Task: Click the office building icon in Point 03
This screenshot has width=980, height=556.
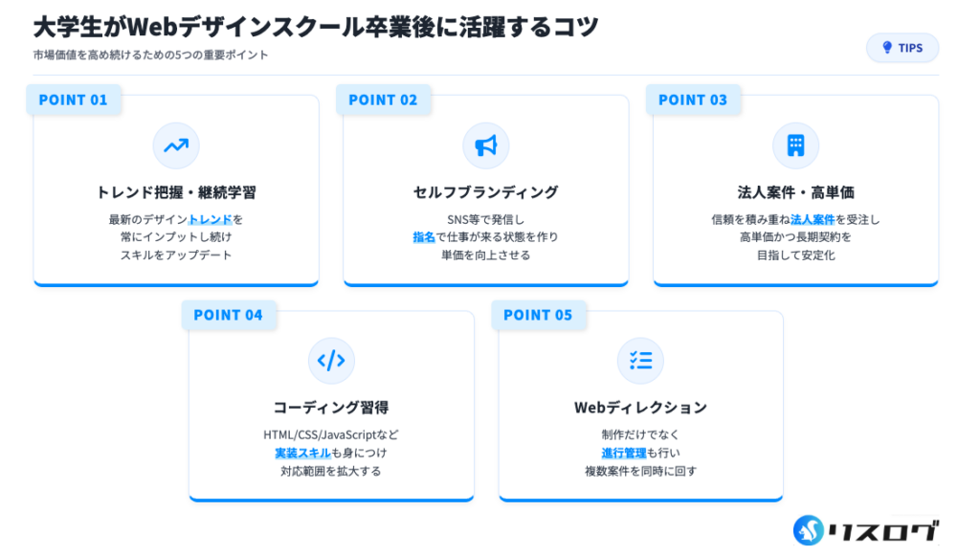Action: (x=795, y=145)
